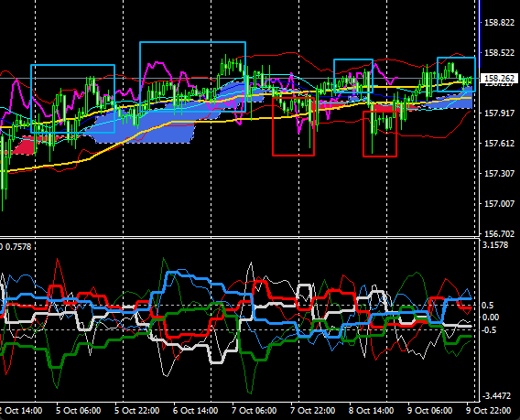520x420 pixels.
Task: Click the 5 Oct 22:00 time label
Action: click(x=137, y=410)
